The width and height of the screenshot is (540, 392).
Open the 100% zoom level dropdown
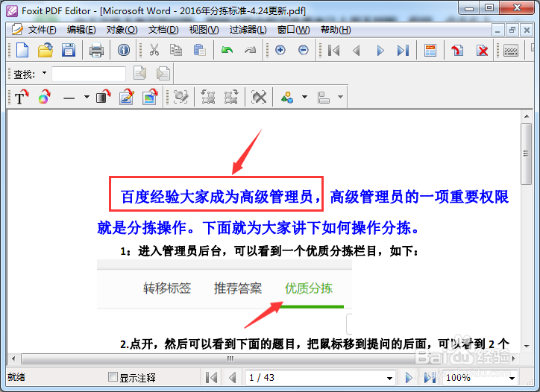[512, 379]
